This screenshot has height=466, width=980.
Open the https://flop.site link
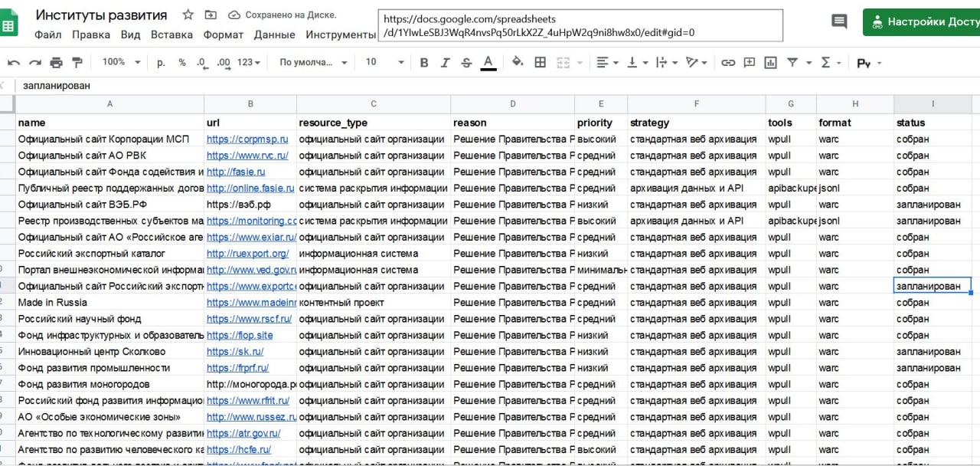[240, 335]
